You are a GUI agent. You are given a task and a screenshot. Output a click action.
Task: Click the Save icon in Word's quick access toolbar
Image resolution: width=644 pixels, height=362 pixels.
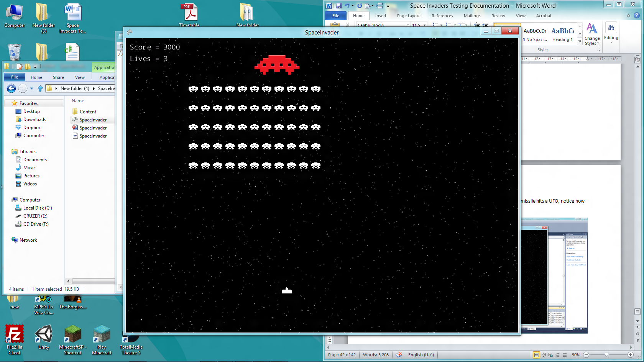click(339, 6)
